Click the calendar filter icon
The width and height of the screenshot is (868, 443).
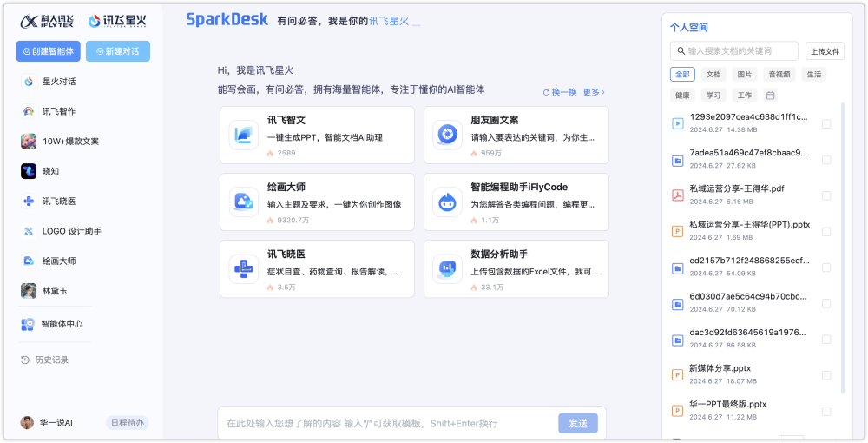(770, 96)
